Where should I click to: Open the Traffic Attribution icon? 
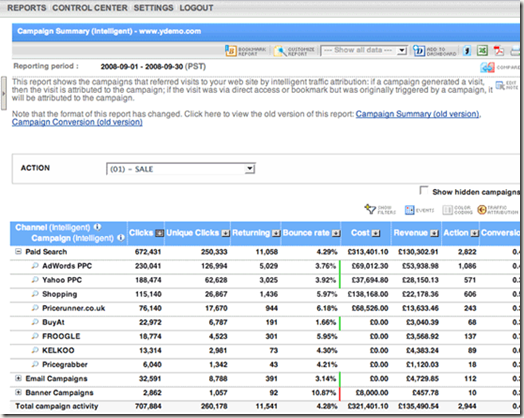pos(482,210)
